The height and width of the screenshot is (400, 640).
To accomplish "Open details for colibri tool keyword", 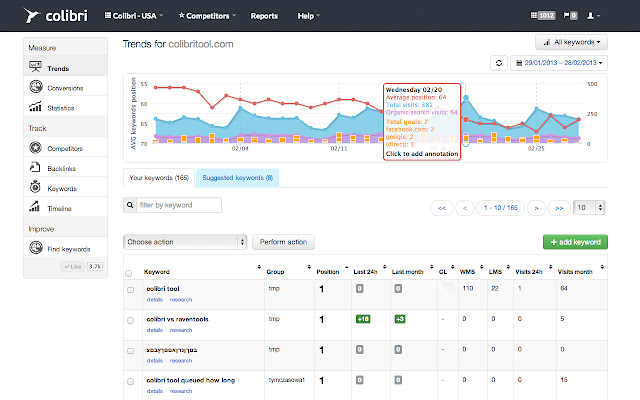I will [155, 300].
